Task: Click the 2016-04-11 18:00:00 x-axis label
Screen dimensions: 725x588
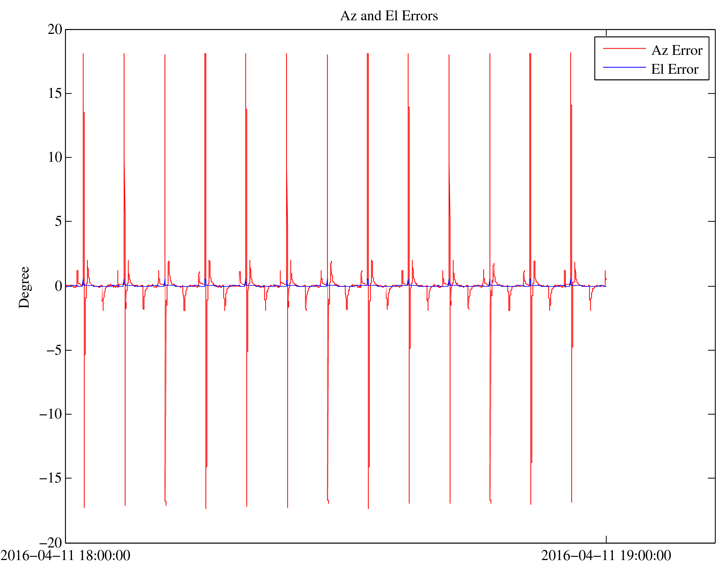Action: pos(65,556)
